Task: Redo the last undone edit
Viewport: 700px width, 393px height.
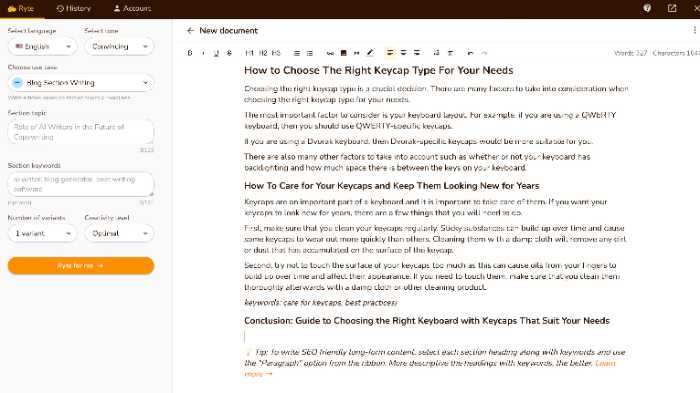Action: (484, 53)
